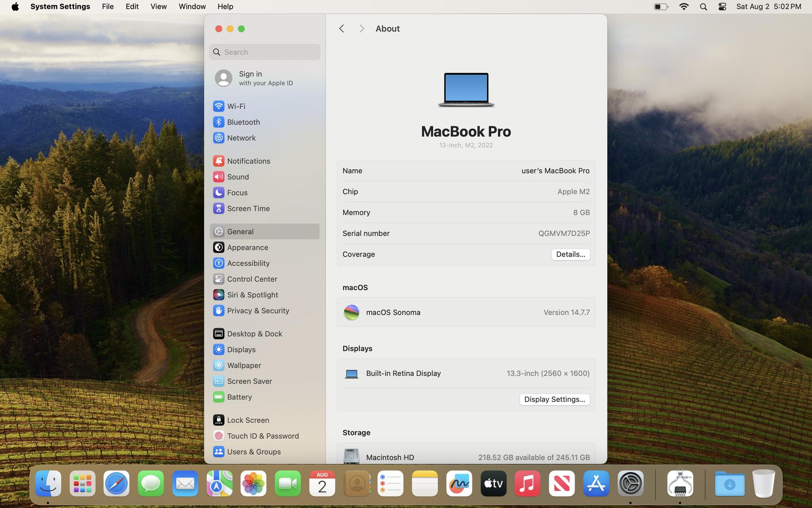Open the View menu

click(158, 7)
